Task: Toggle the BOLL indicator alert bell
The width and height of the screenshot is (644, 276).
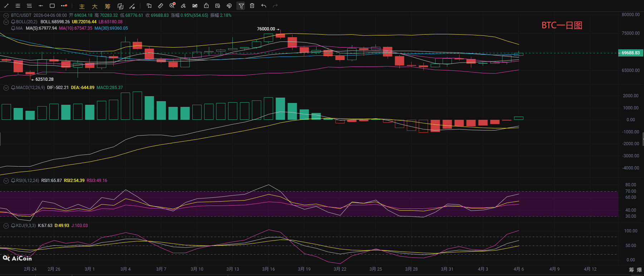Action: [13, 22]
